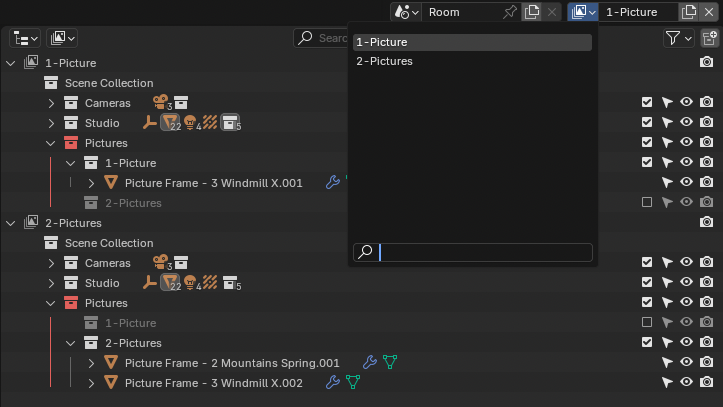This screenshot has width=723, height=407.
Task: Click the camera icon in first Cameras row
Action: [x=159, y=103]
